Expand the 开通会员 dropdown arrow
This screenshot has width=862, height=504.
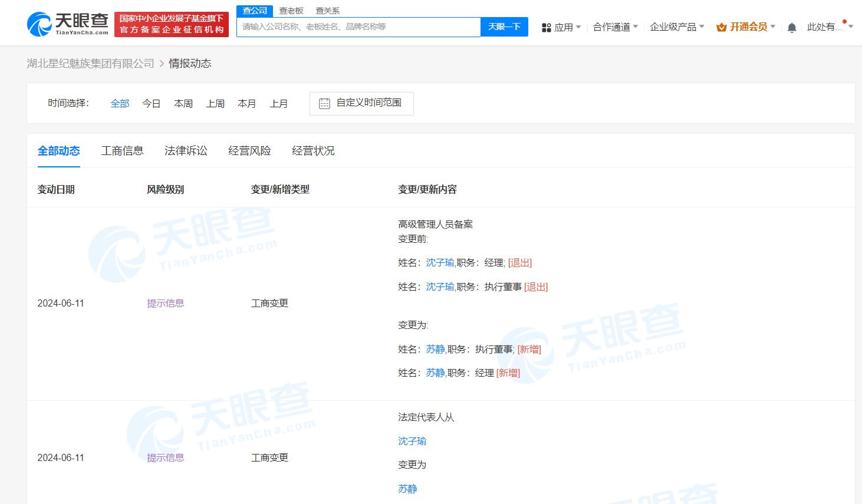(x=773, y=27)
